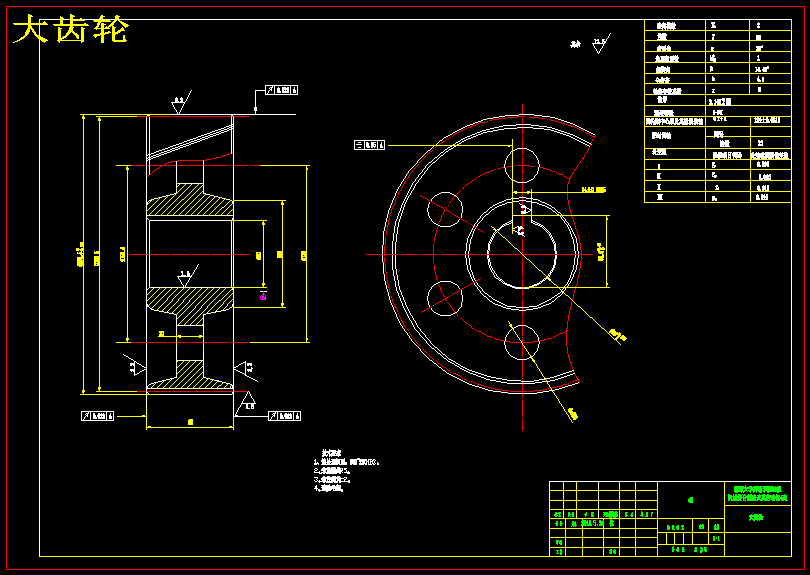Viewport: 810px width, 575px height.
Task: Select the magenta datum symbol in section view
Action: (x=263, y=296)
